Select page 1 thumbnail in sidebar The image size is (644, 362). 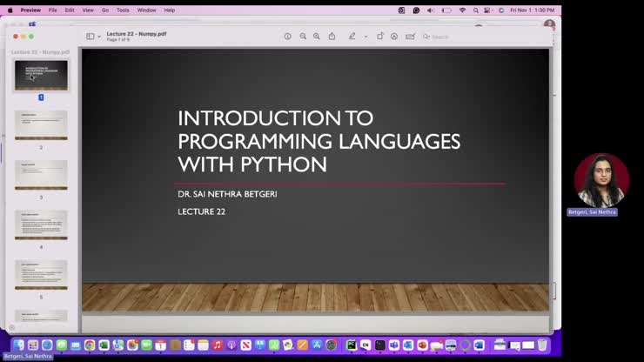tap(41, 75)
